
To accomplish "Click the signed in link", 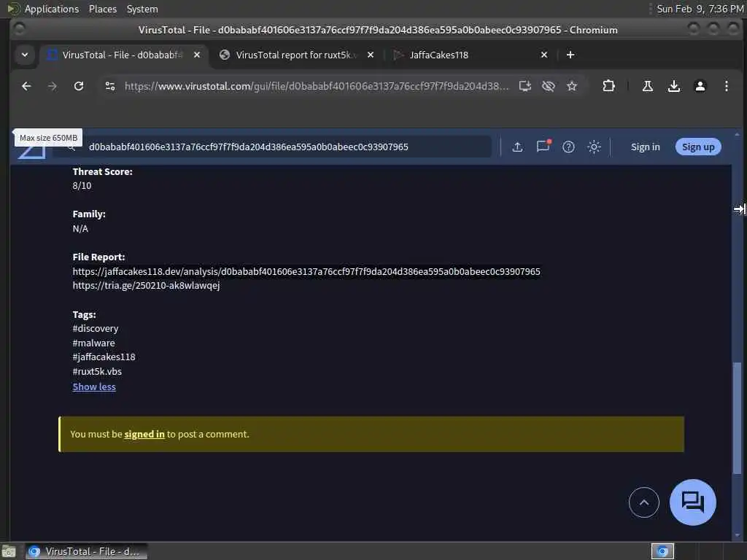I will pyautogui.click(x=144, y=435).
